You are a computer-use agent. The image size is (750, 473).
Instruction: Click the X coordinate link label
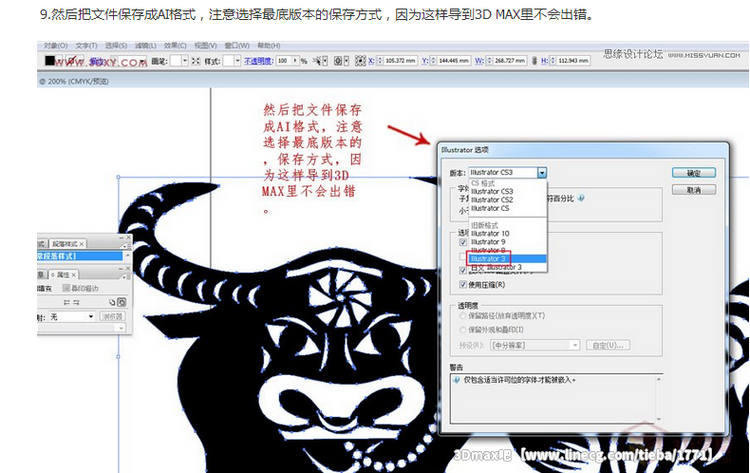pos(371,61)
